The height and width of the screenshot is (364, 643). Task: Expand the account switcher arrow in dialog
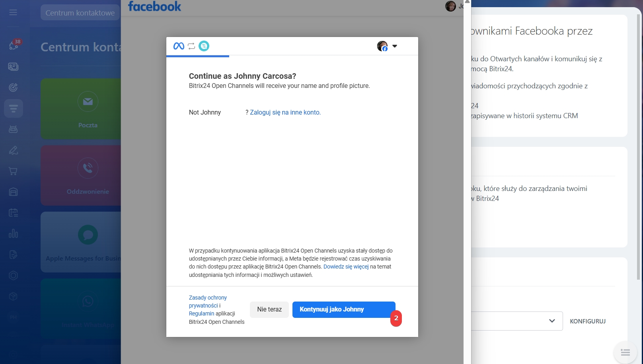395,46
